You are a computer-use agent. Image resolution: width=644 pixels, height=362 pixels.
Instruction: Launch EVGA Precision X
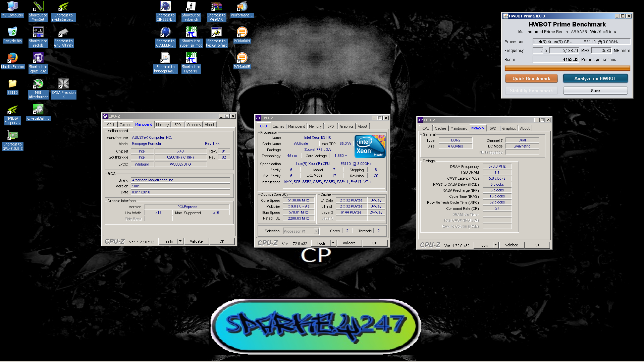[x=63, y=88]
